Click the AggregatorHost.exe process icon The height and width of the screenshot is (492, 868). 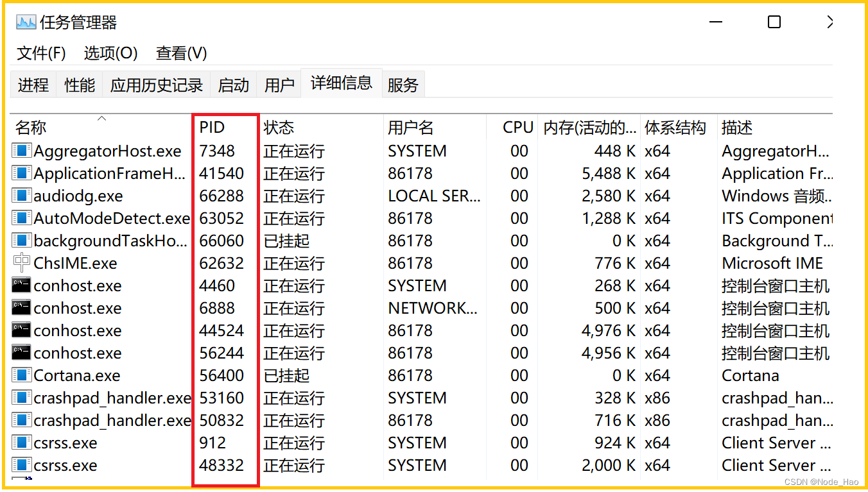click(22, 151)
